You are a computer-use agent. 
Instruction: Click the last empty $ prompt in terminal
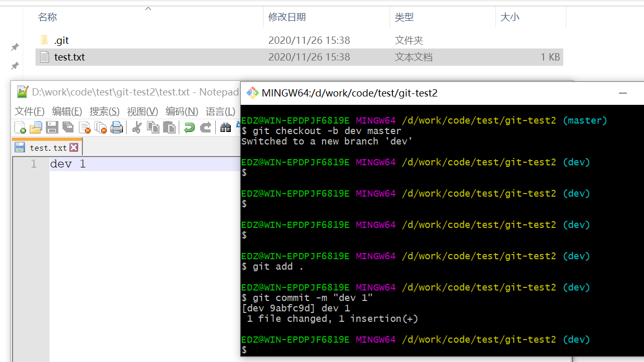point(244,350)
